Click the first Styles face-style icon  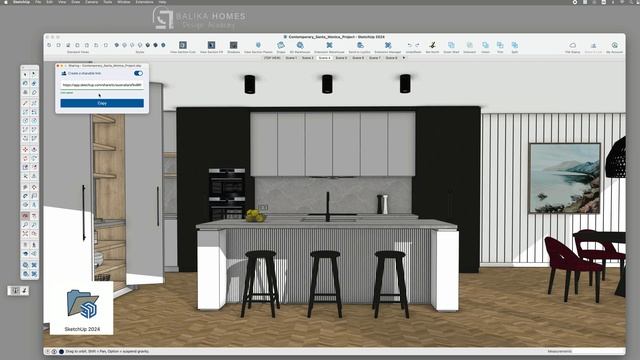tap(117, 45)
